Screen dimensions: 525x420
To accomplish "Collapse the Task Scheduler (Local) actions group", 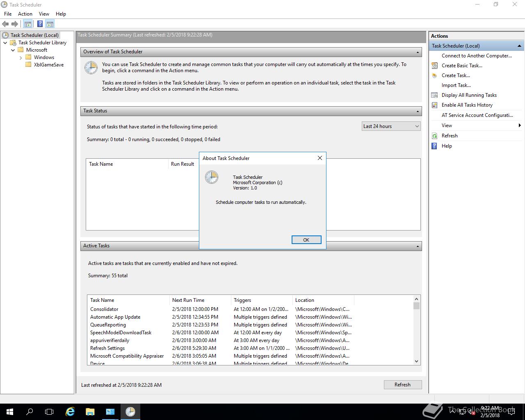I will [519, 46].
